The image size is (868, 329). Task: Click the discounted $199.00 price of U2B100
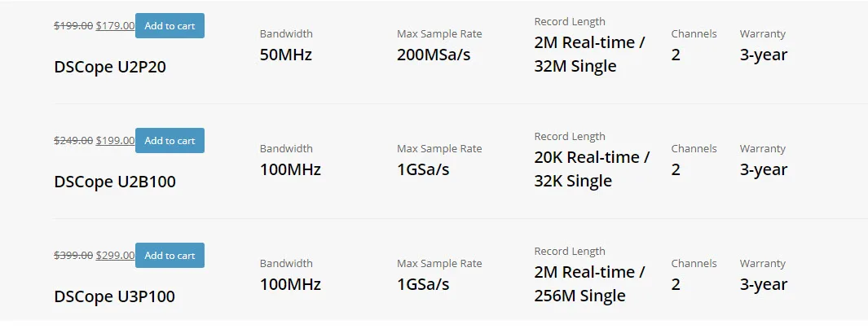click(115, 140)
